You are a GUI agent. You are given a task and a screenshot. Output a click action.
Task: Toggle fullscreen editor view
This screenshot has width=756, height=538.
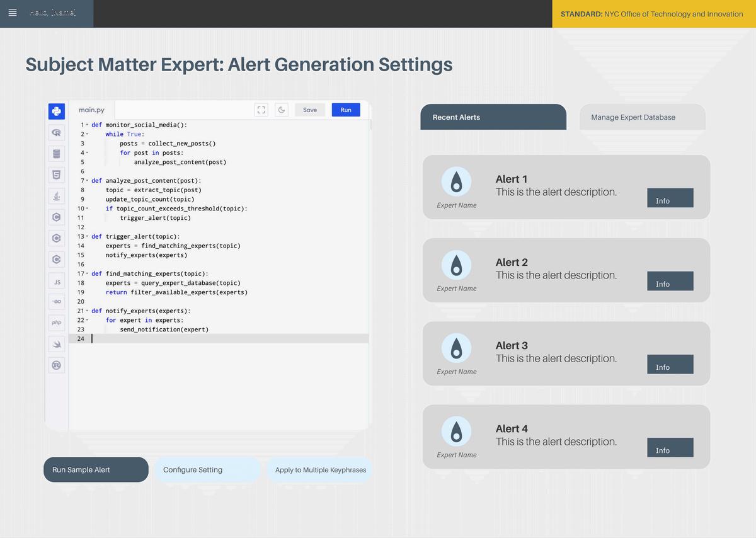tap(261, 110)
